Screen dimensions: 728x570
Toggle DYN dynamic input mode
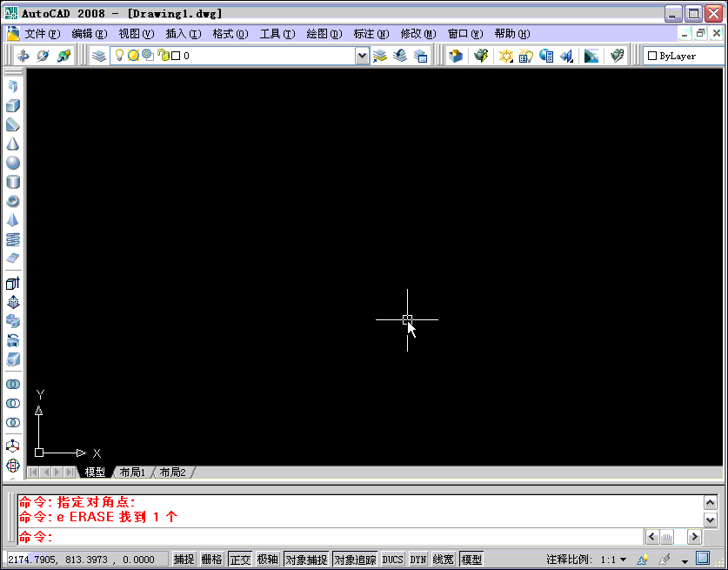pyautogui.click(x=418, y=559)
